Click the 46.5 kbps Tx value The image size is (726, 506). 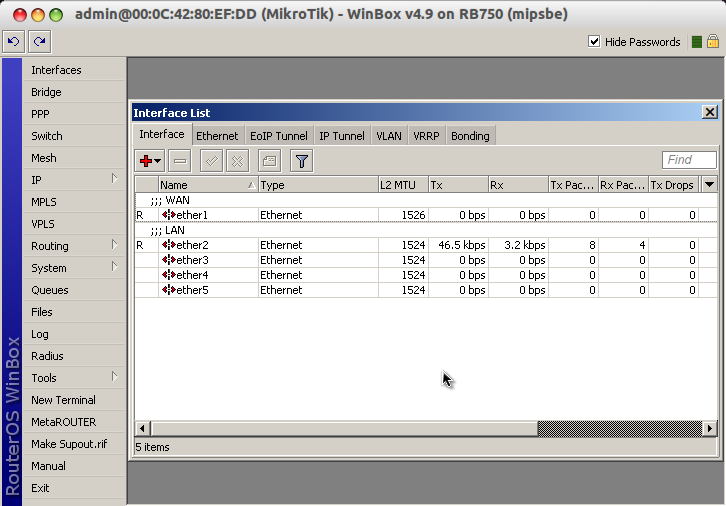462,245
